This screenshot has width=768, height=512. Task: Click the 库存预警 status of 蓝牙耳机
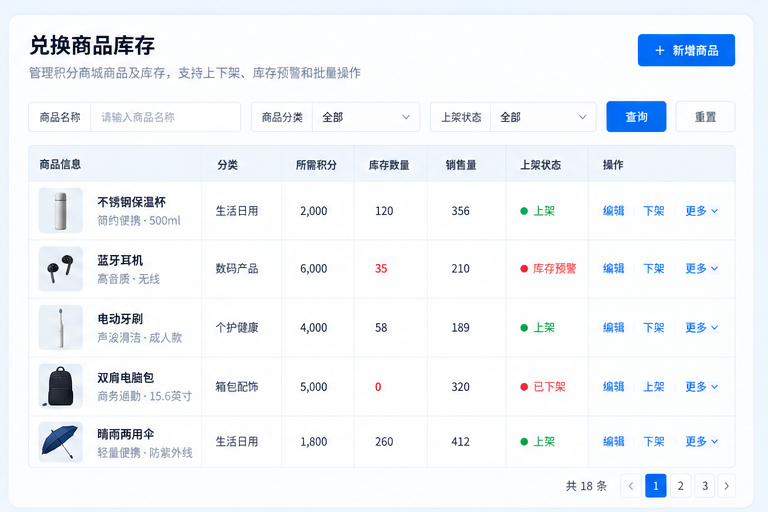click(x=548, y=268)
